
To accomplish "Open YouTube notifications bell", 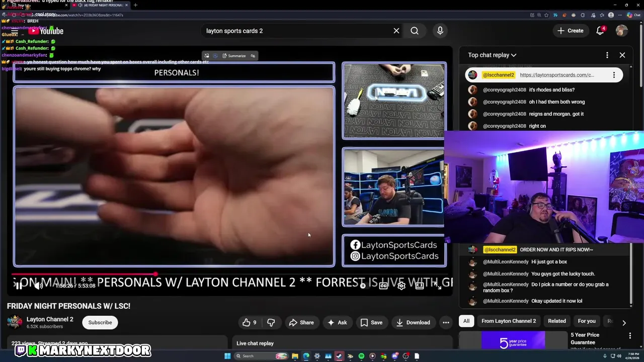I will point(600,31).
